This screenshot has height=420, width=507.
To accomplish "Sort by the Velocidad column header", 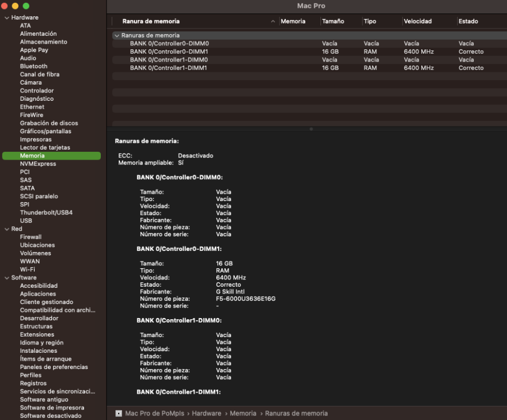I will point(418,21).
